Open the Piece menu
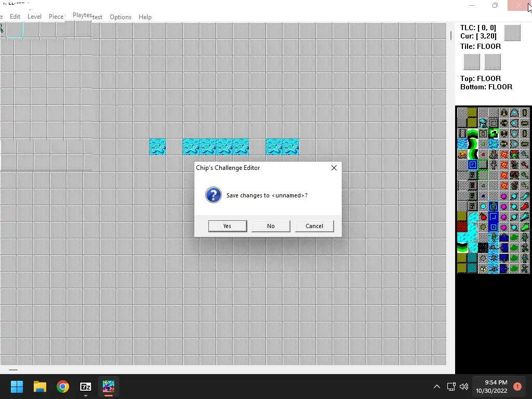Screen dimensions: 532x399 coord(56,16)
